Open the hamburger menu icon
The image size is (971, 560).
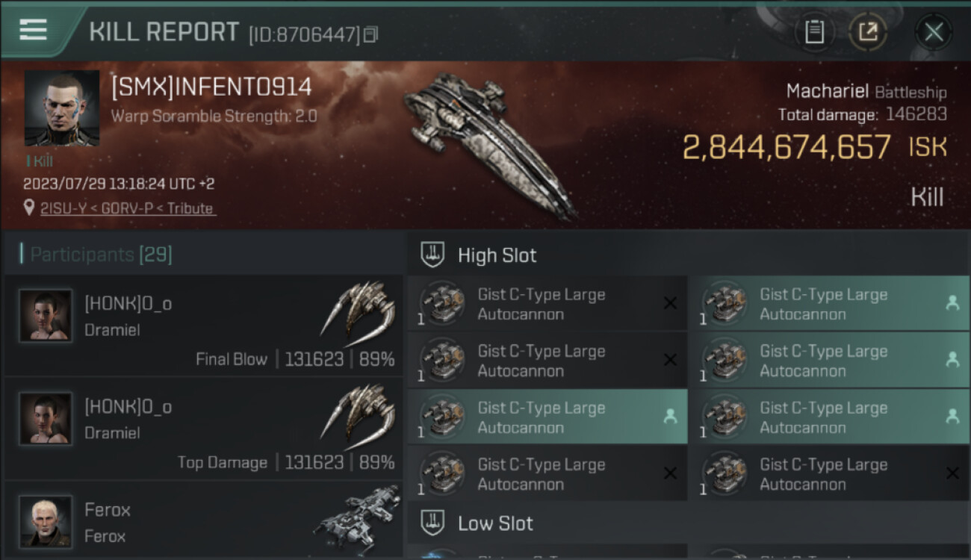[33, 30]
